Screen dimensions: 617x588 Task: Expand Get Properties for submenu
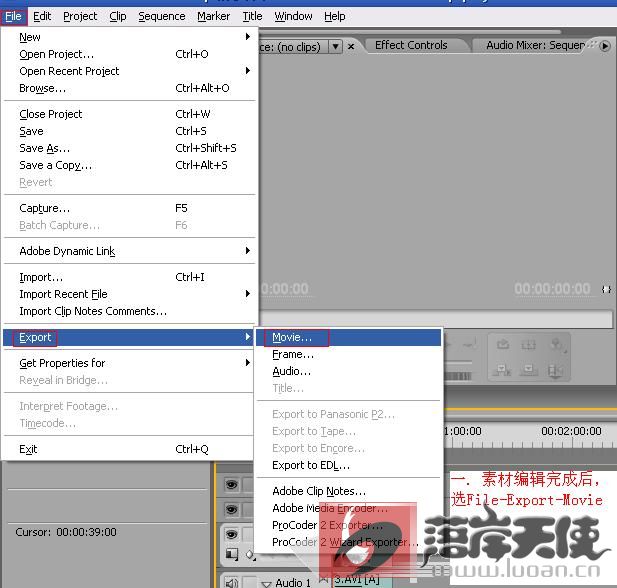[x=129, y=363]
